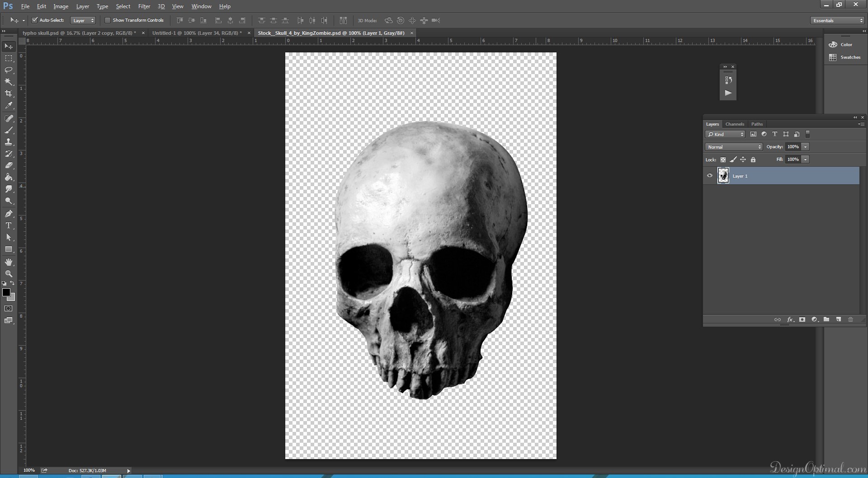Open the Fill slider arrow
The width and height of the screenshot is (868, 478).
pyautogui.click(x=806, y=159)
